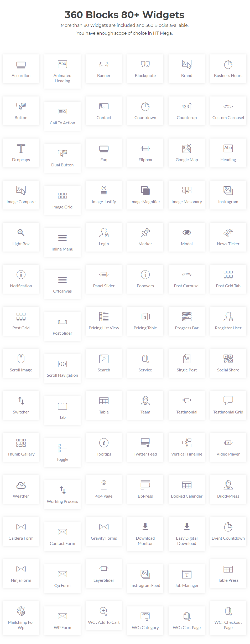Select the Modal eye icon
This screenshot has width=250, height=644.
pyautogui.click(x=187, y=232)
